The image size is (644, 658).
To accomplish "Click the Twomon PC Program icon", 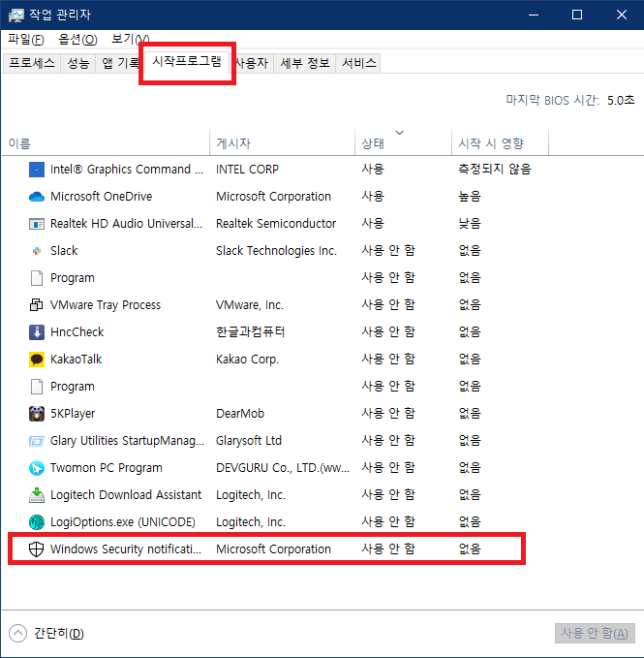I will (37, 468).
